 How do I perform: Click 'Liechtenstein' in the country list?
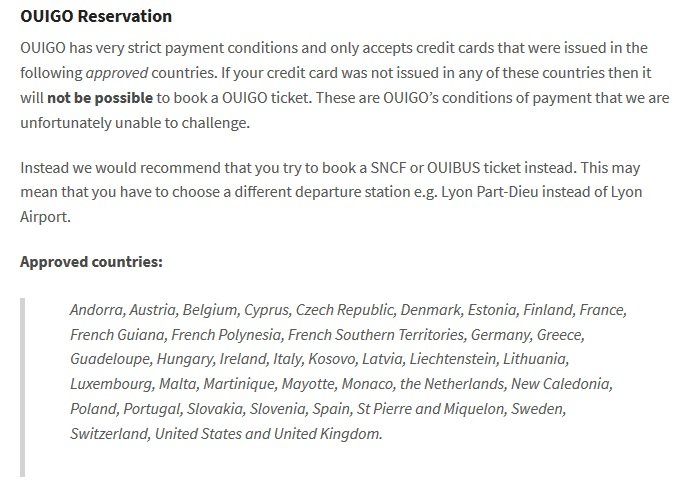click(x=453, y=359)
